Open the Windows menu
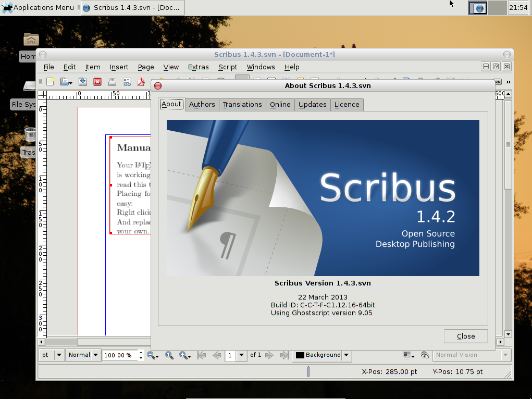 tap(261, 67)
